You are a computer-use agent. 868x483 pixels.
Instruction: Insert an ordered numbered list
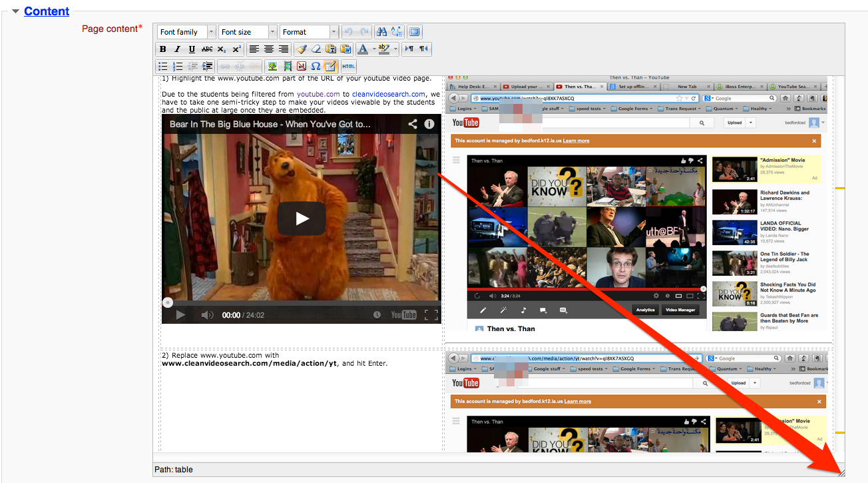[177, 66]
